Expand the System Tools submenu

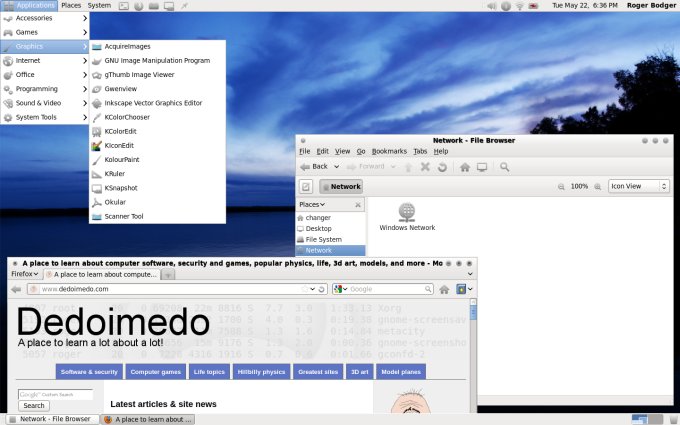pos(45,117)
